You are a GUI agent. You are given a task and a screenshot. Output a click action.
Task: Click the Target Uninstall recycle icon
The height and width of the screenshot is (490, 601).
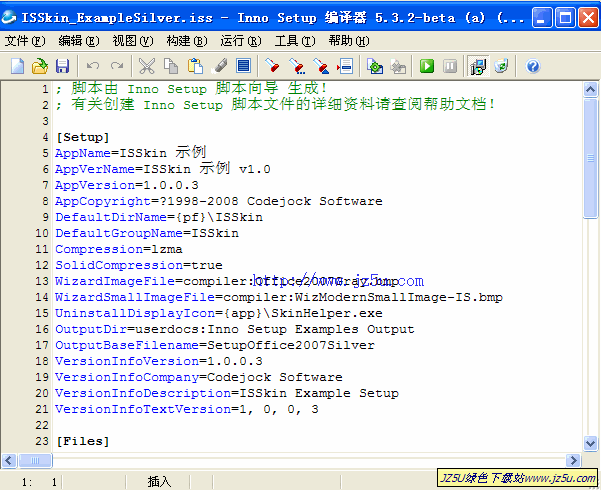(501, 66)
